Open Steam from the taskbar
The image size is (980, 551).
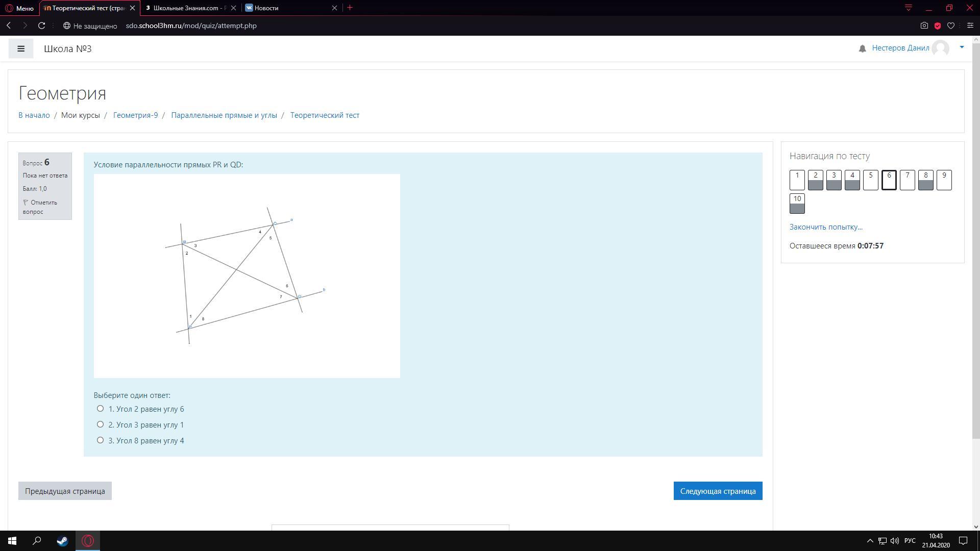point(62,541)
